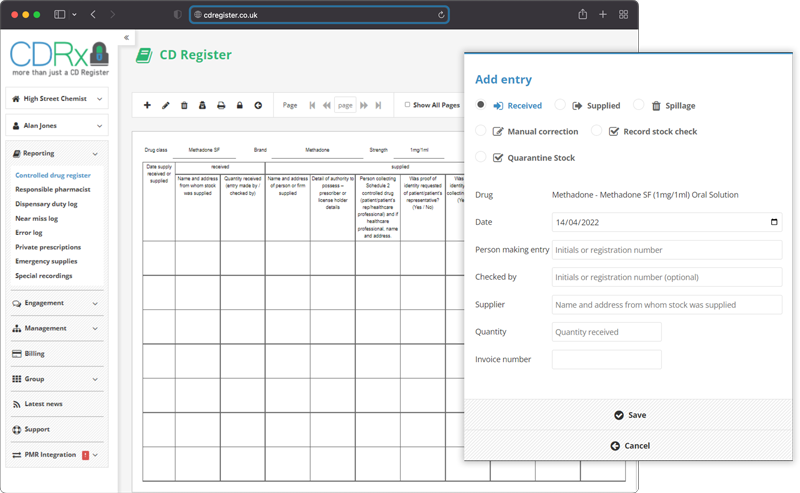Click the printer icon in register toolbar
The height and width of the screenshot is (493, 800).
[221, 105]
